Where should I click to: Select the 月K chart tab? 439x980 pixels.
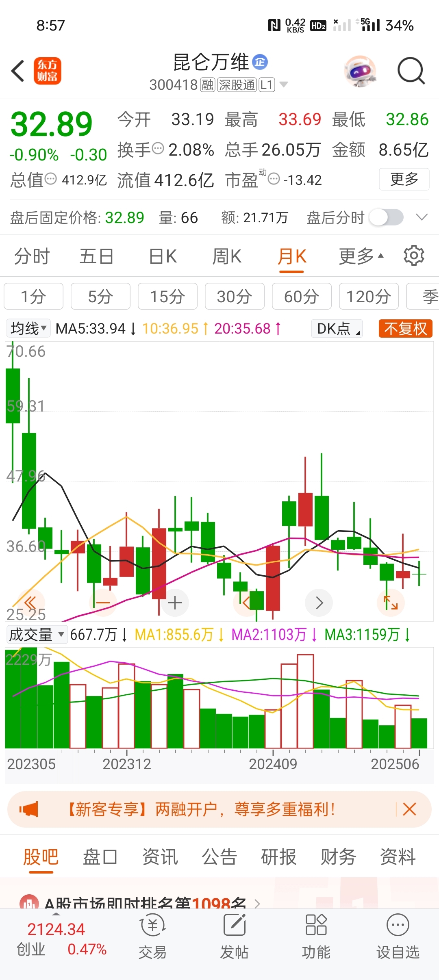point(292,256)
